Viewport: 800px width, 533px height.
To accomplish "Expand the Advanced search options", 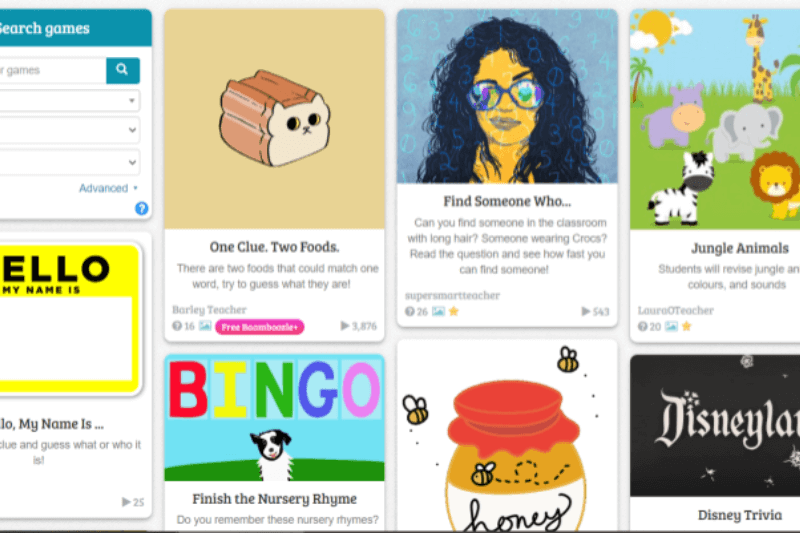I will tap(108, 188).
